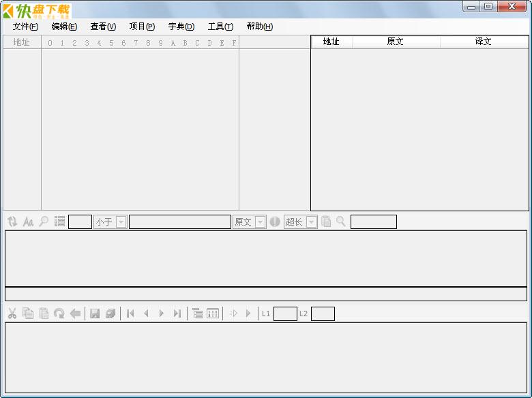The width and height of the screenshot is (532, 398).
Task: Open the 项目(P) menu
Action: (x=142, y=27)
